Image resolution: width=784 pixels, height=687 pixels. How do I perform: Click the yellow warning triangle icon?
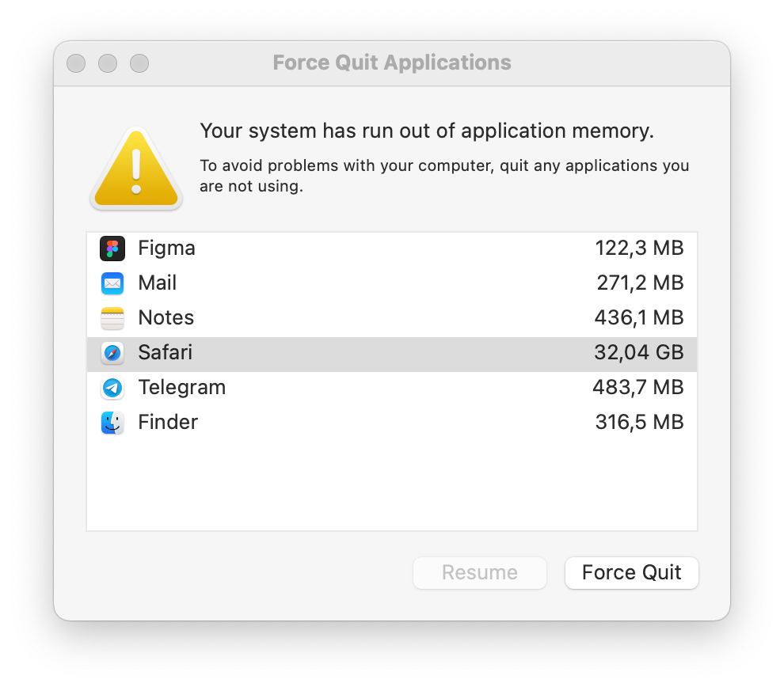pyautogui.click(x=136, y=169)
